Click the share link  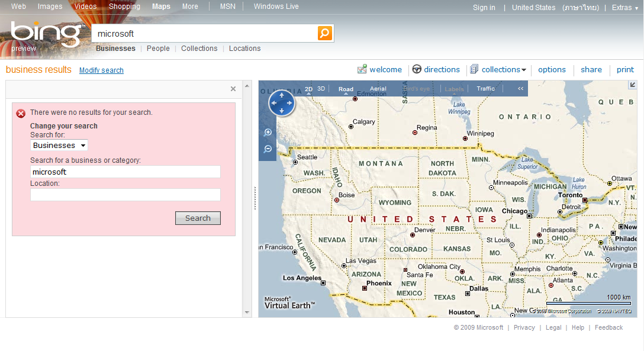click(591, 70)
